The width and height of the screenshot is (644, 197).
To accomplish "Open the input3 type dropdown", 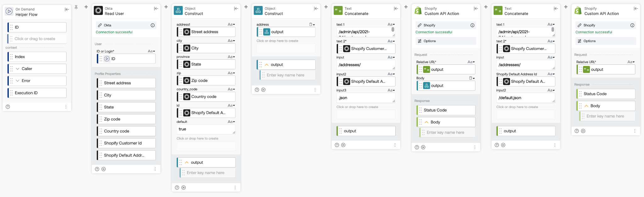I will (x=391, y=90).
